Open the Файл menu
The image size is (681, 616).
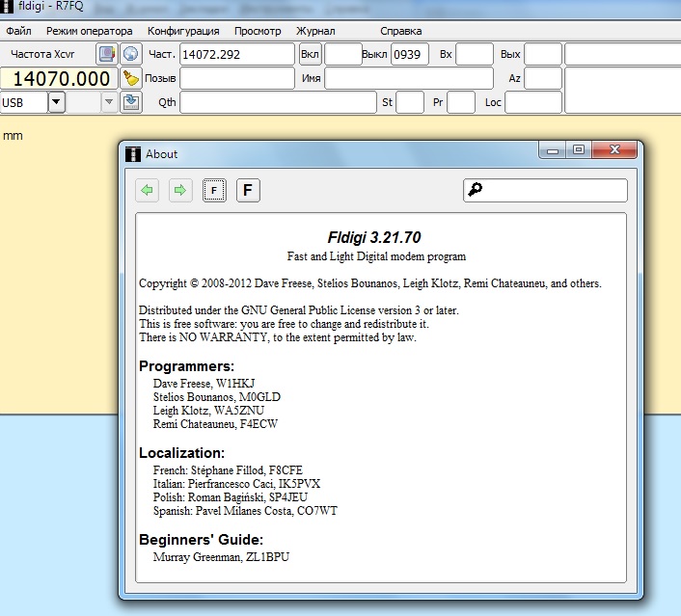(18, 31)
